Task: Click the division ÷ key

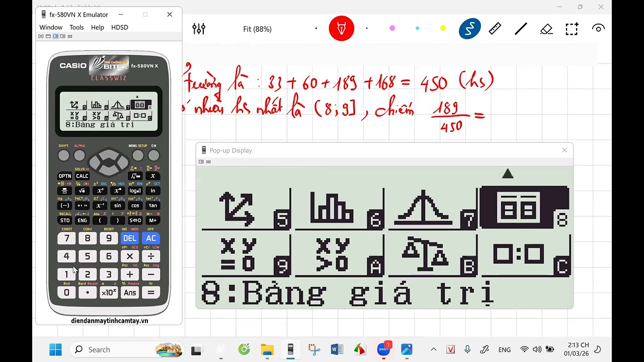Action: (151, 256)
